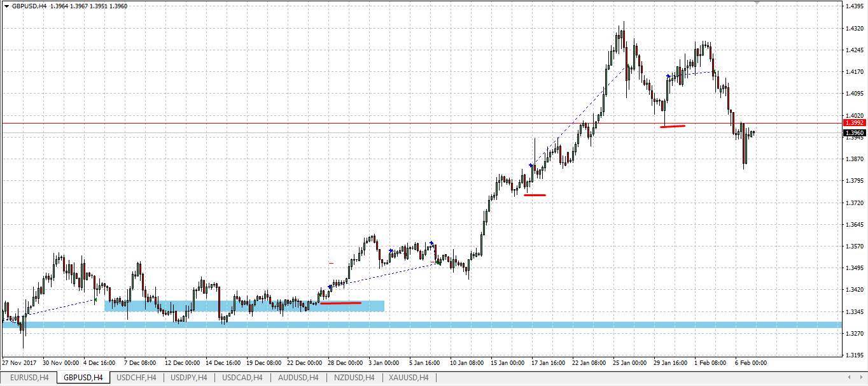
Task: Click the 22 Dec 00:00 time label
Action: coord(306,363)
